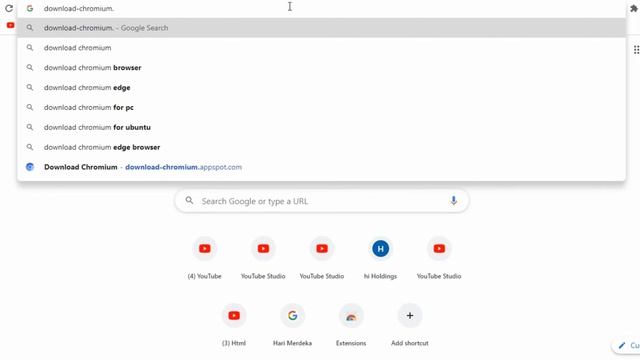Open the Google apps grid icon
The height and width of the screenshot is (360, 640).
coord(636,50)
